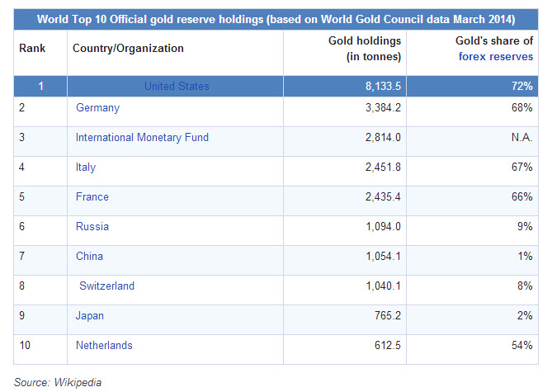Click rank 10 in Netherlands' row
Image resolution: width=552 pixels, height=392 pixels.
(x=25, y=345)
